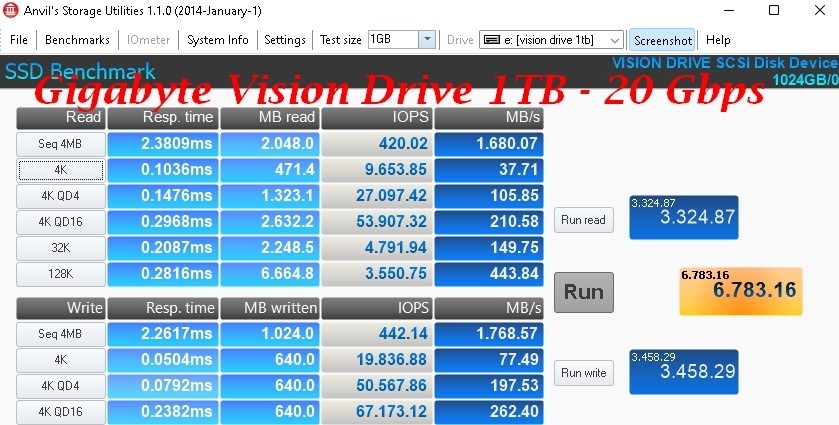Run the read Seq 4MB test

point(60,143)
